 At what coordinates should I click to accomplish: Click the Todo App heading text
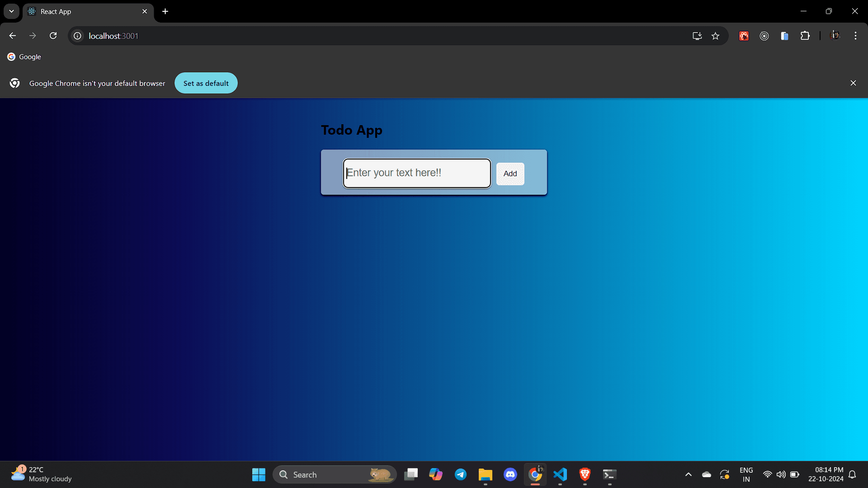point(352,130)
